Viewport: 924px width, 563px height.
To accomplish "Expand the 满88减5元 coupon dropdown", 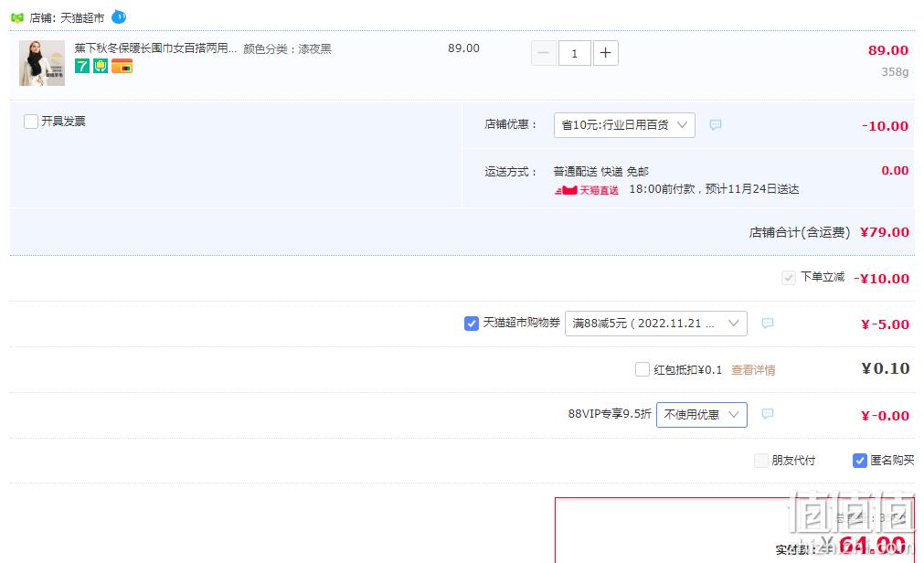I will (656, 323).
